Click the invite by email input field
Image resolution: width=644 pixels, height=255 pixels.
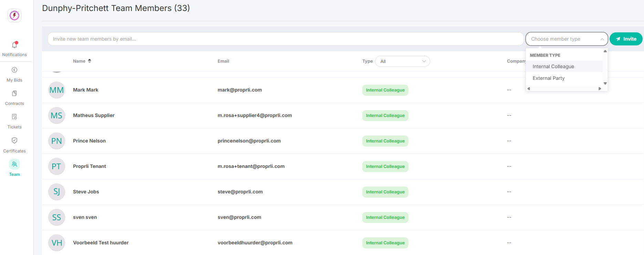[285, 39]
